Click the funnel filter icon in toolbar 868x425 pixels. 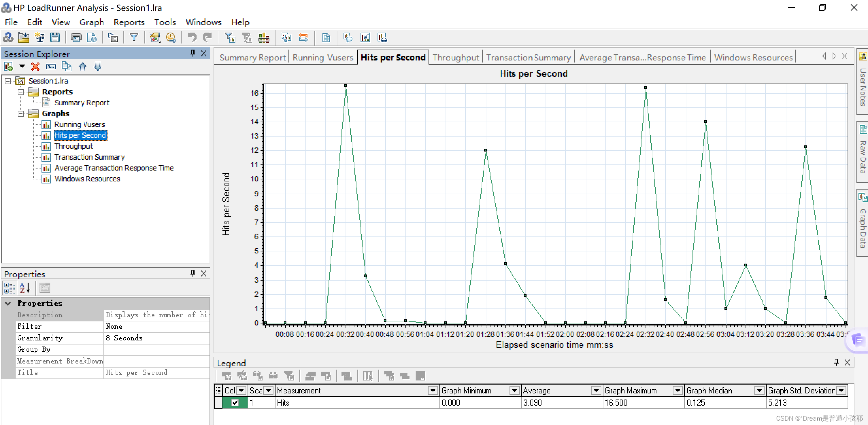pos(134,37)
